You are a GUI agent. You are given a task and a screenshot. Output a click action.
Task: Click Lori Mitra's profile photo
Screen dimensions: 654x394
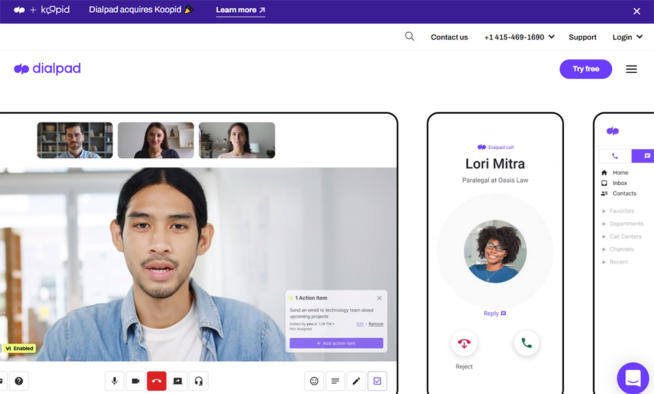click(495, 251)
